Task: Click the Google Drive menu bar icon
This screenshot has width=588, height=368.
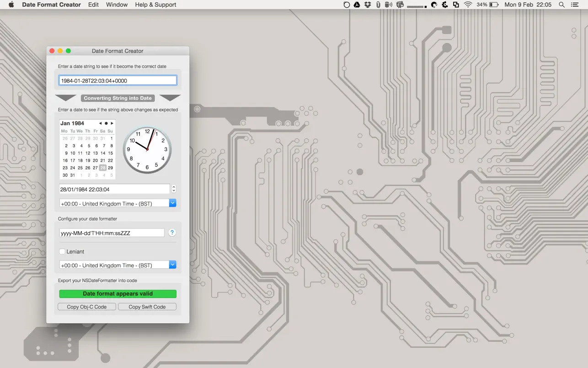Action: coord(357,5)
